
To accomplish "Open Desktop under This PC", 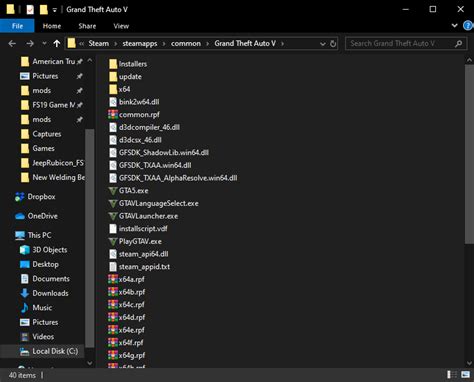I will pyautogui.click(x=39, y=264).
